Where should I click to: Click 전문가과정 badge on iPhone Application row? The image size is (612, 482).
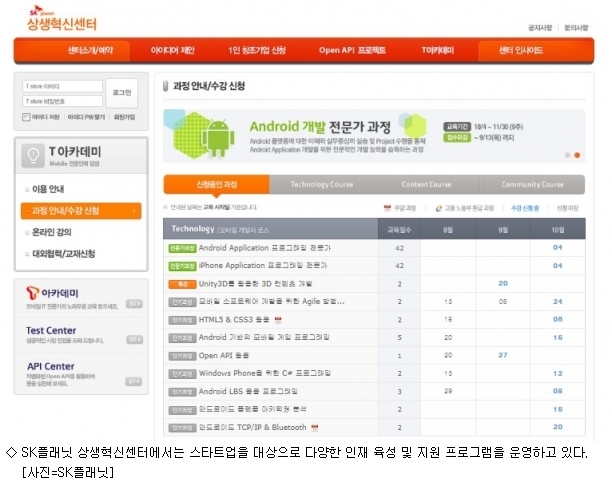point(182,266)
